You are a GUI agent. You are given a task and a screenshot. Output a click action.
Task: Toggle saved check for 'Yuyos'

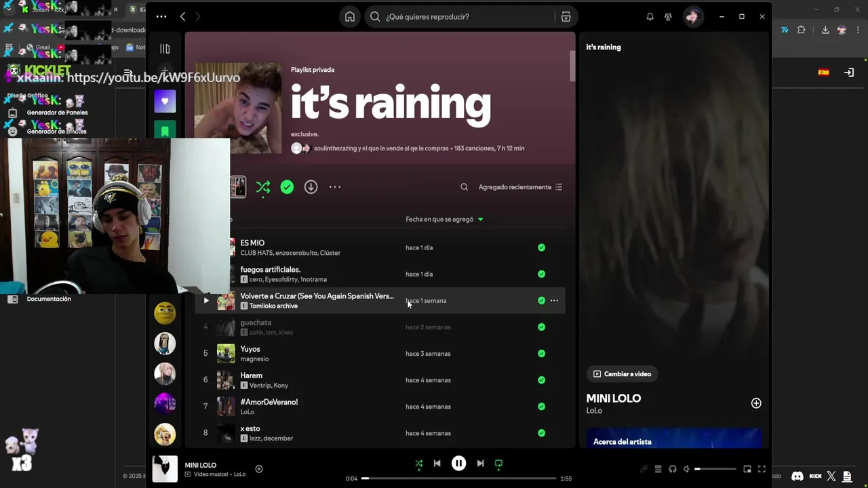(541, 353)
